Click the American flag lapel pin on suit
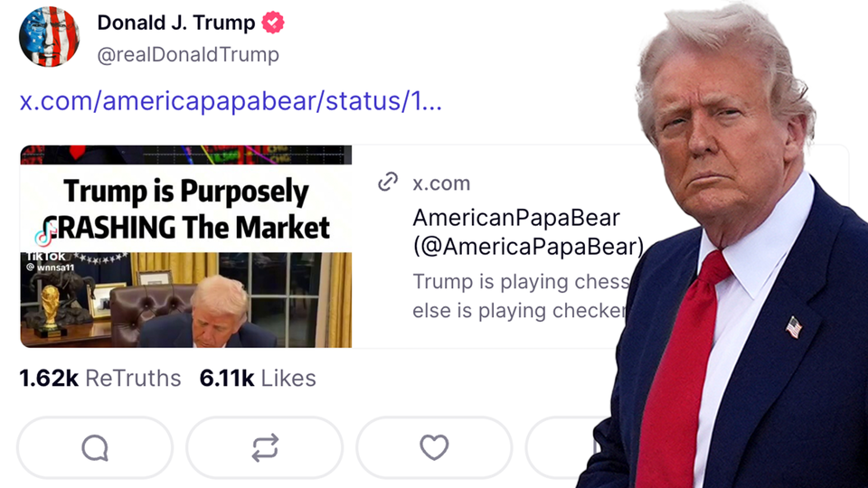Screen dimensions: 868x488 tap(794, 327)
